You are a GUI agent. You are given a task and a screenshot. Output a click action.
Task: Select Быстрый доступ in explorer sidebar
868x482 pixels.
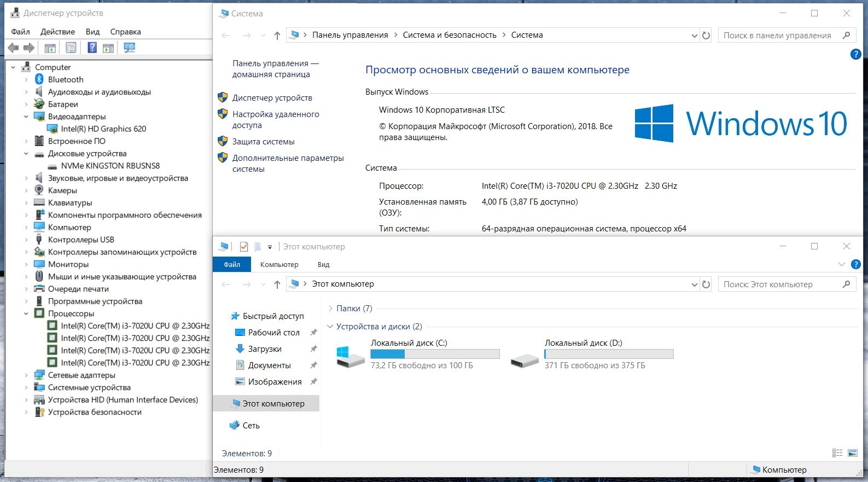point(273,316)
